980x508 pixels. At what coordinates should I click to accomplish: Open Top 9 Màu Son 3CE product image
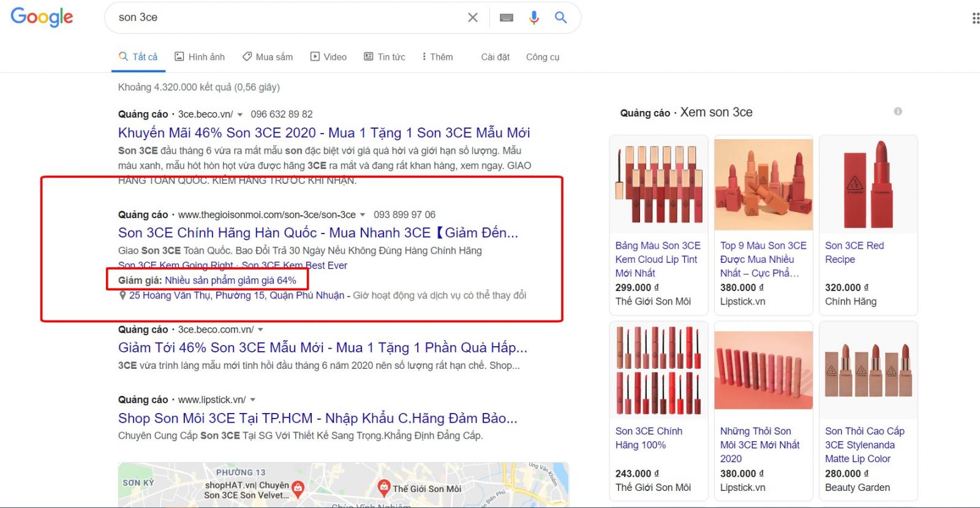(764, 184)
